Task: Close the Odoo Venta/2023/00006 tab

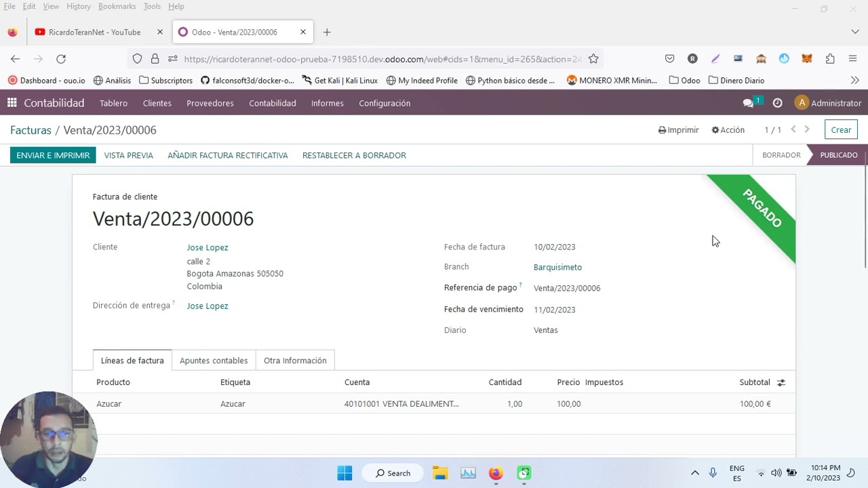Action: click(x=303, y=32)
